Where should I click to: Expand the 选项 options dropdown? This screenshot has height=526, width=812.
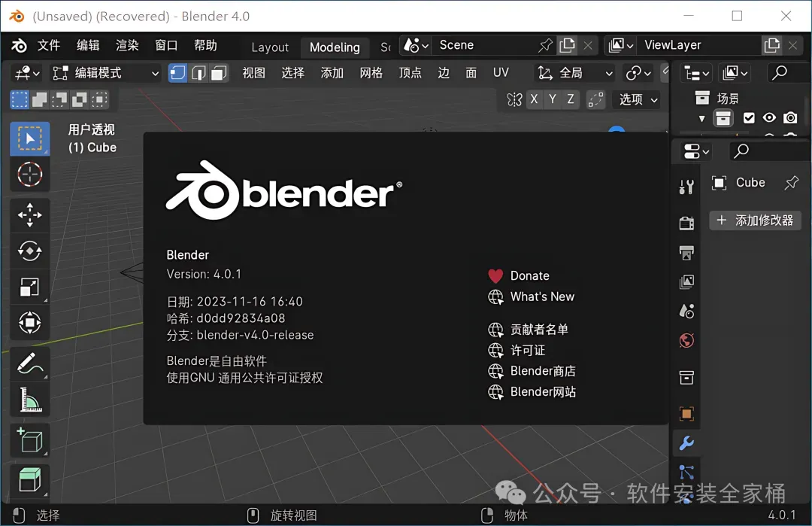point(638,99)
